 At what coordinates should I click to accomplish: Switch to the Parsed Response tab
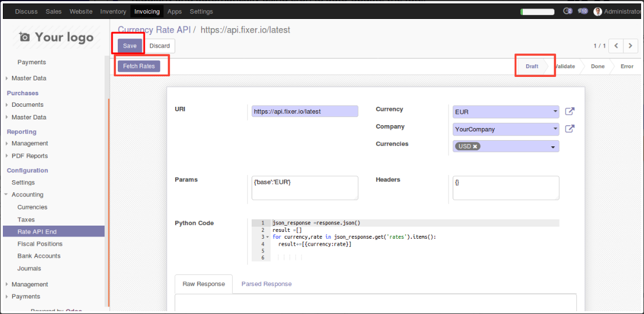coord(266,284)
